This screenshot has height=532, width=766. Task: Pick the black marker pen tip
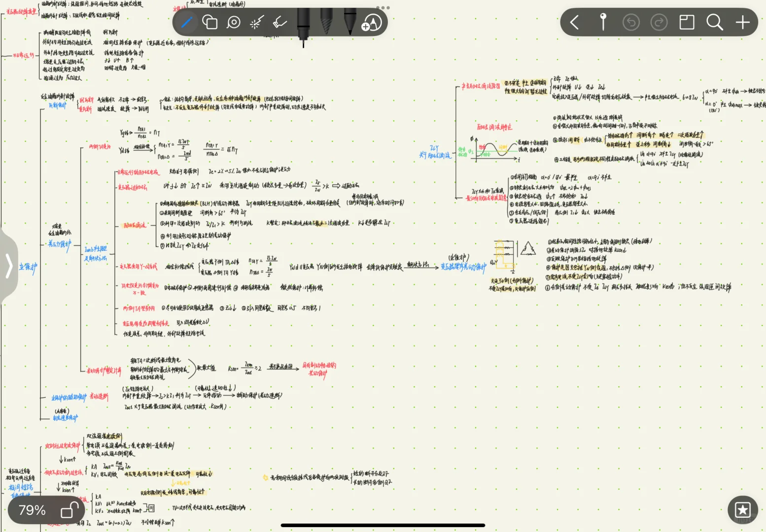pyautogui.click(x=349, y=22)
